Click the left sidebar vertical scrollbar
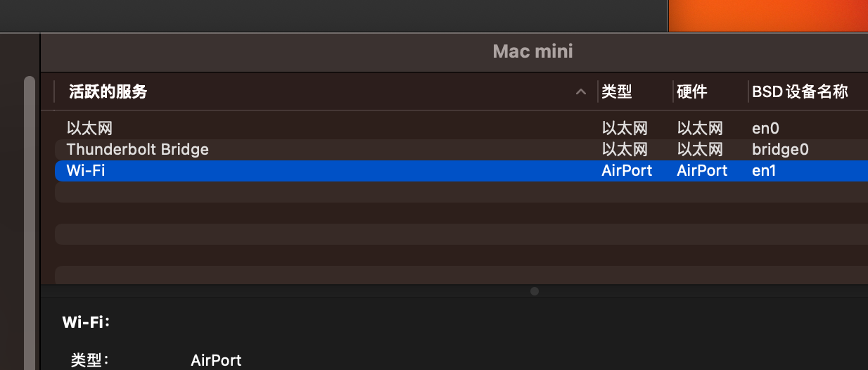Viewport: 868px width, 370px height. click(30, 211)
